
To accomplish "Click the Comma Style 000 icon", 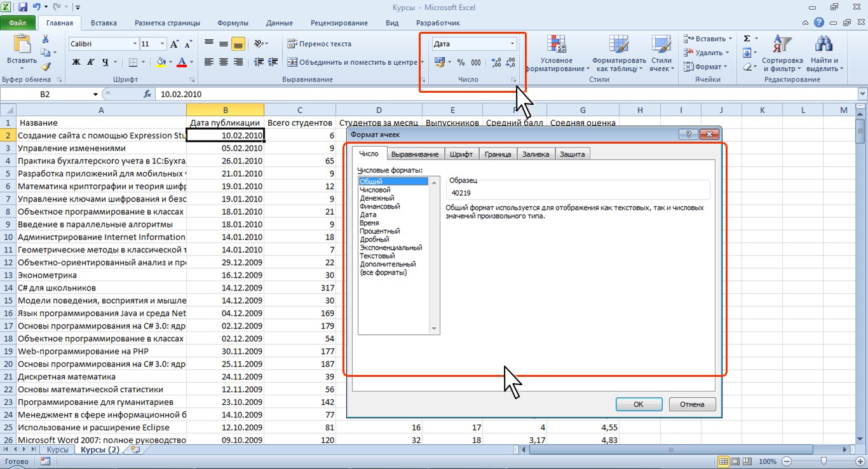I will 476,62.
